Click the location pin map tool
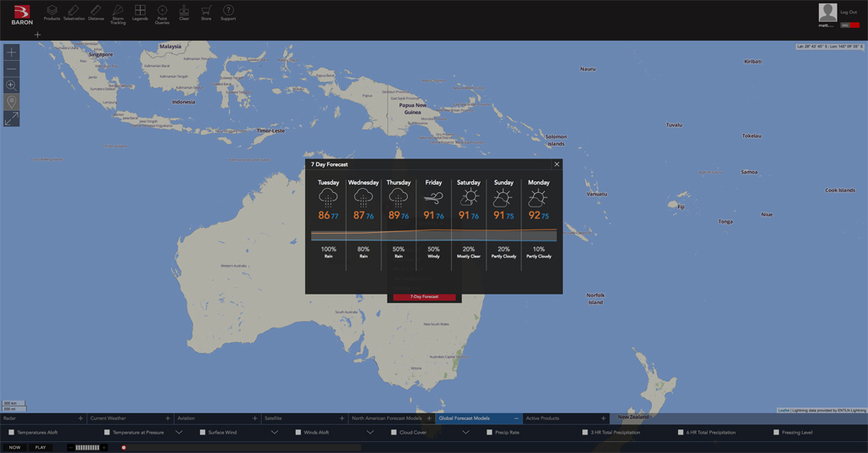Image resolution: width=868 pixels, height=453 pixels. tap(11, 102)
